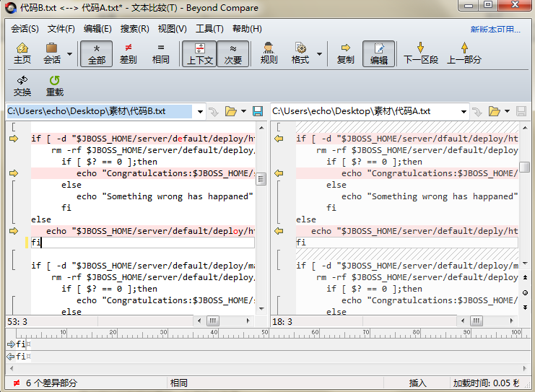Click the 主页 (Home) toolbar icon
The height and width of the screenshot is (392, 535).
pos(22,53)
